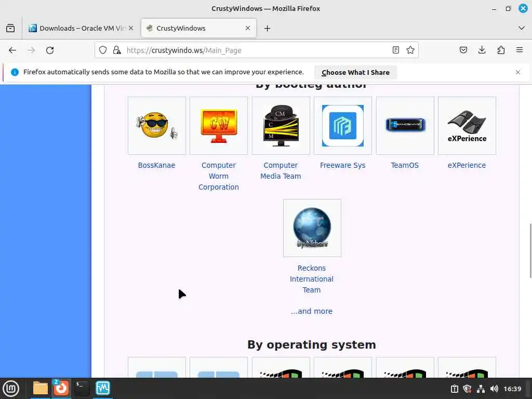Switch to the CrustyWindows tab
The height and width of the screenshot is (399, 532).
[198, 28]
